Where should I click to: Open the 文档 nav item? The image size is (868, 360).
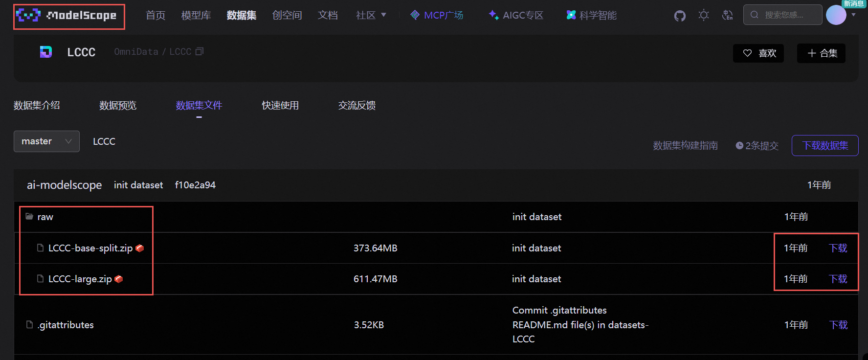[x=328, y=15]
